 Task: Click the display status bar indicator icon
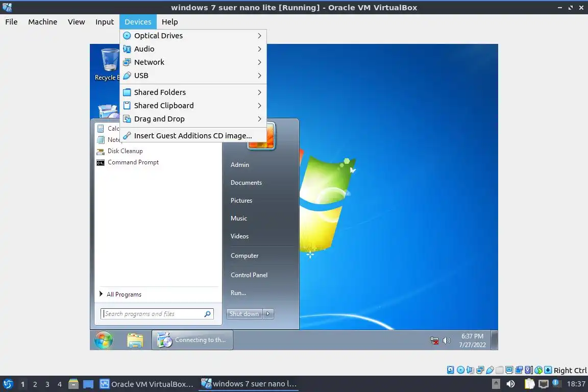pos(509,370)
